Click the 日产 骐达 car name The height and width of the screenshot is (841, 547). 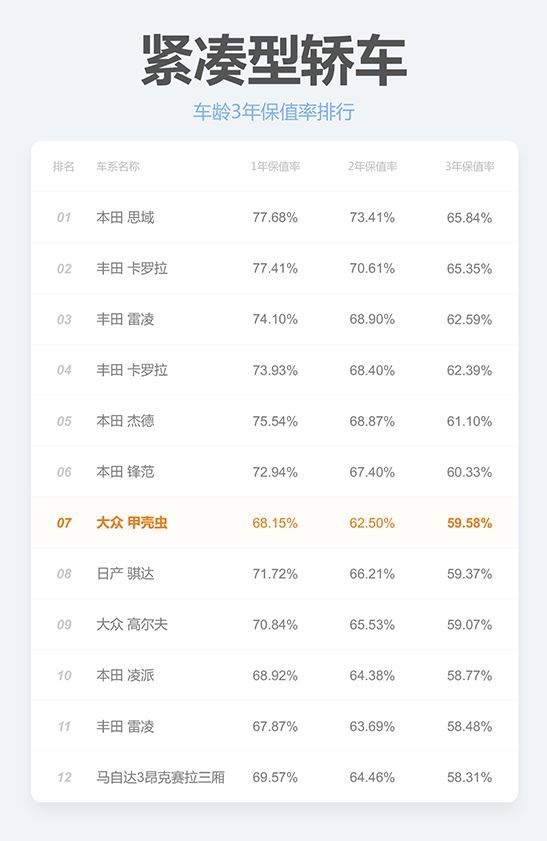(x=125, y=574)
